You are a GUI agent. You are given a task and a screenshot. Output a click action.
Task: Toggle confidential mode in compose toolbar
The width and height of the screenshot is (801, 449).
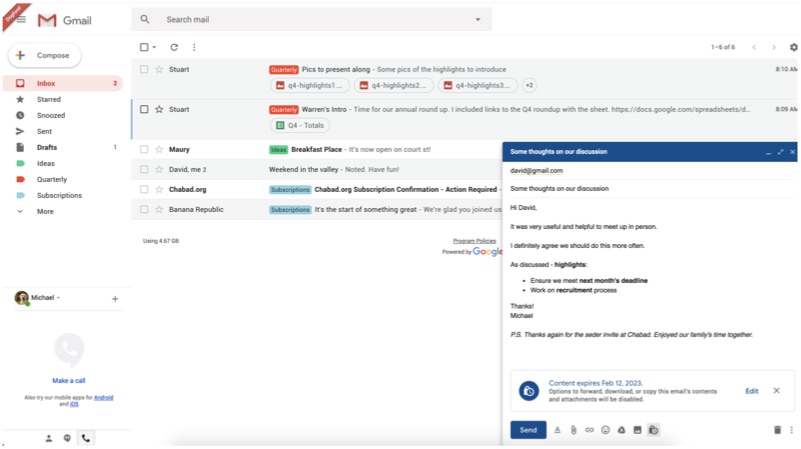click(x=653, y=430)
